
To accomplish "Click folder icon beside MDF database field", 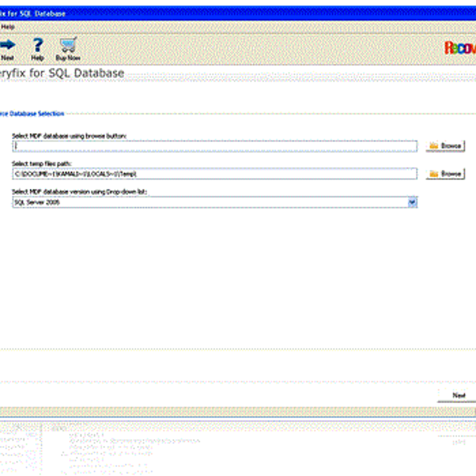I will click(434, 146).
